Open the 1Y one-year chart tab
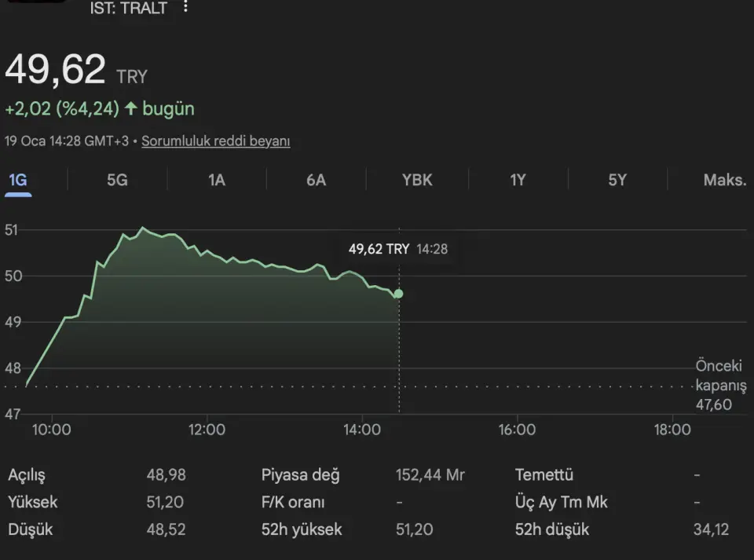The height and width of the screenshot is (560, 754). tap(518, 180)
